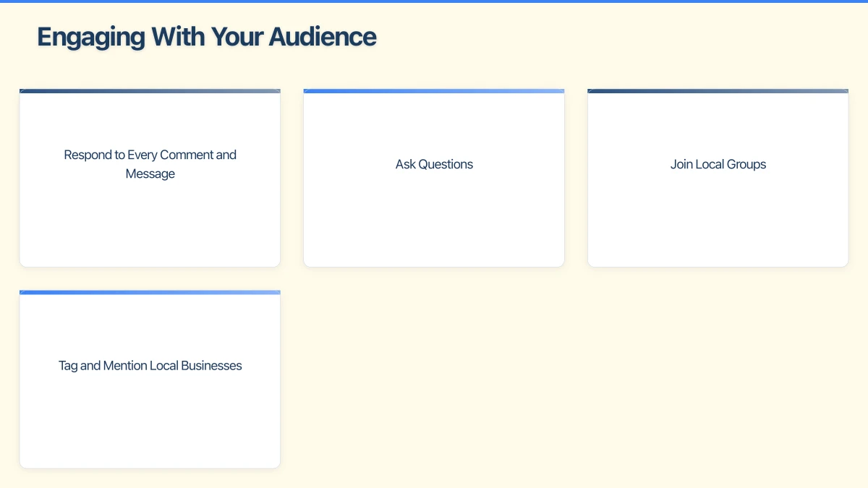Screen dimensions: 868x488
Task: Click the word "Businesses" in the bottom card
Action: 211,366
